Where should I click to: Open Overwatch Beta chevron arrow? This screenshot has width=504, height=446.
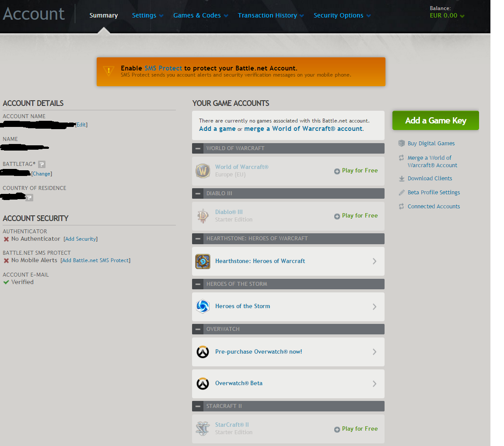pyautogui.click(x=374, y=384)
